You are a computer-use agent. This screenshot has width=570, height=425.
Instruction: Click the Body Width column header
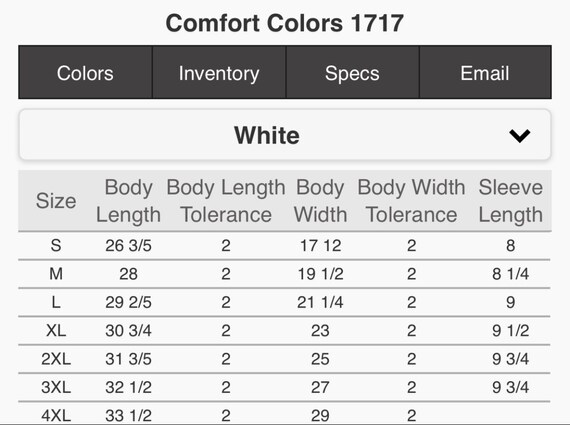pos(320,201)
